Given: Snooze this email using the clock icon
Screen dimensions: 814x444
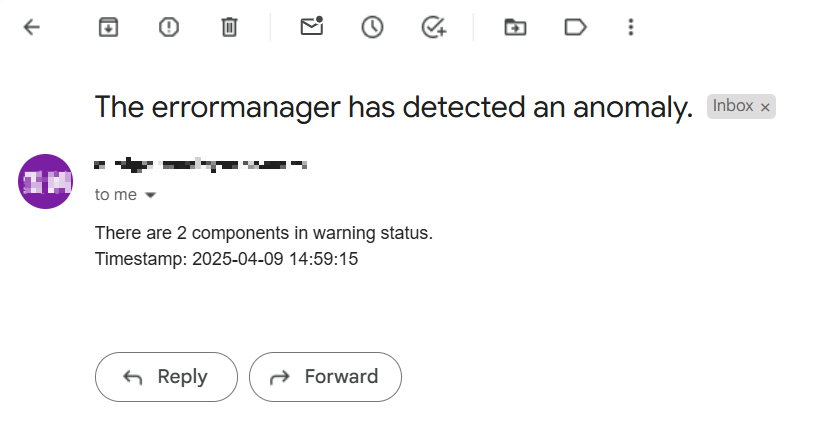Looking at the screenshot, I should 373,28.
